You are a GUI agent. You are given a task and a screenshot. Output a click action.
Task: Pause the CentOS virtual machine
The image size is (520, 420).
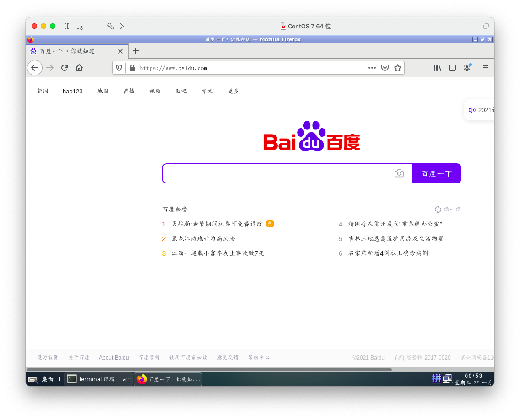pyautogui.click(x=67, y=26)
